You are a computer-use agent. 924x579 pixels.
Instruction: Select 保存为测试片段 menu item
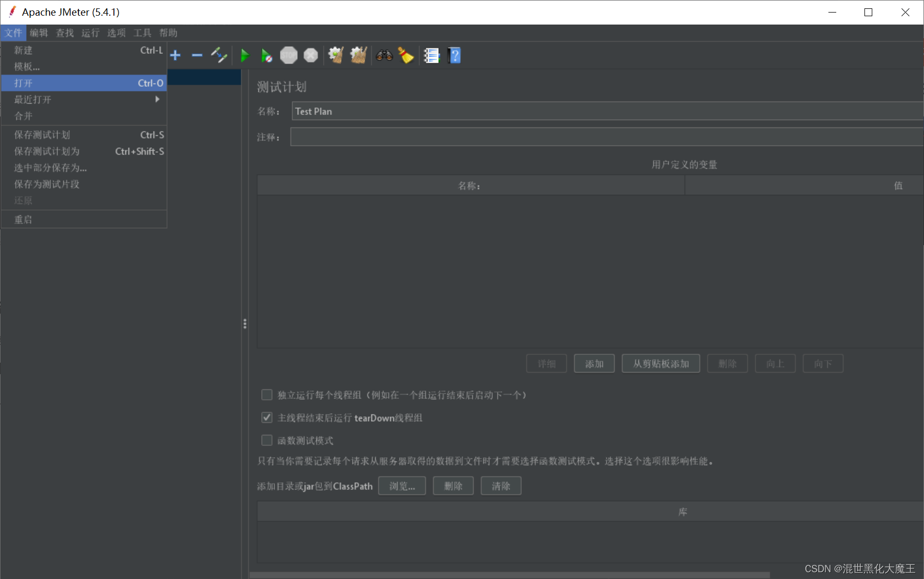click(x=84, y=184)
